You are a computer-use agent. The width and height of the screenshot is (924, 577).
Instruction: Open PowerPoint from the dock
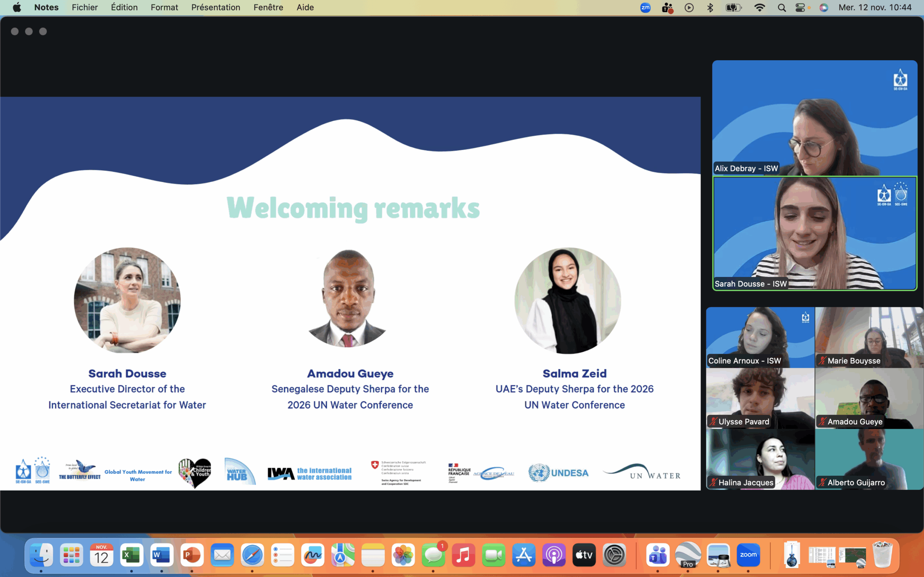192,555
